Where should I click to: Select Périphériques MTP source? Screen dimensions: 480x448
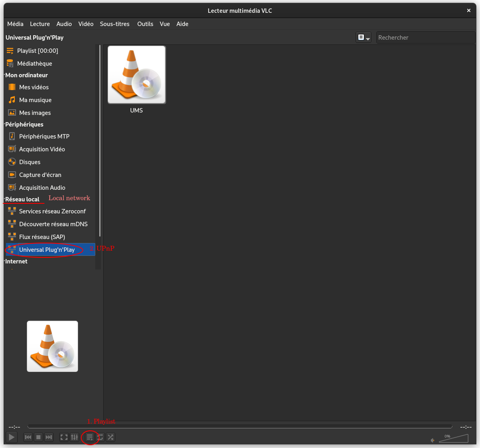click(50, 137)
